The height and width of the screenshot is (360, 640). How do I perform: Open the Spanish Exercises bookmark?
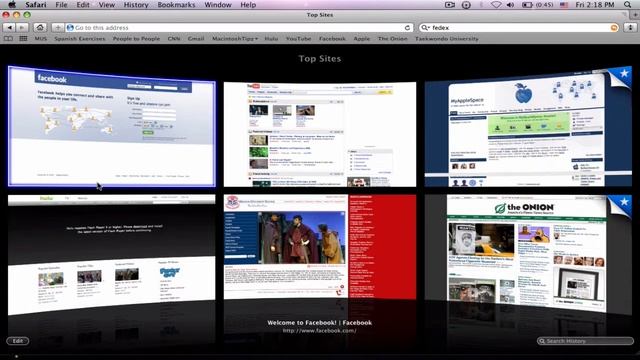(80, 39)
